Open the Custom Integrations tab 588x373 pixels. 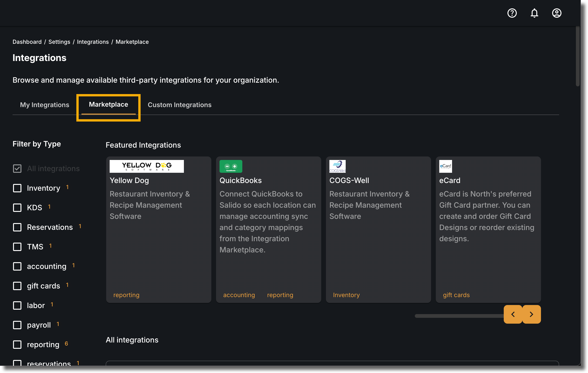click(179, 105)
